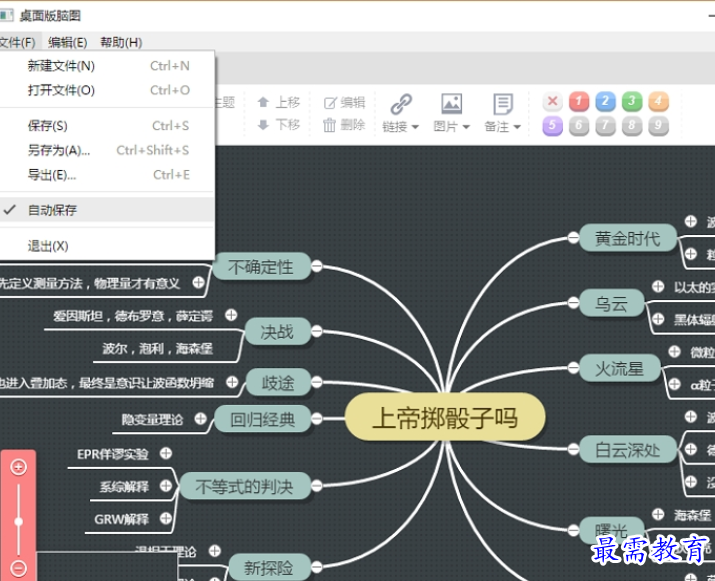Collapse the 乌云 branch
715x581 pixels.
click(x=573, y=302)
